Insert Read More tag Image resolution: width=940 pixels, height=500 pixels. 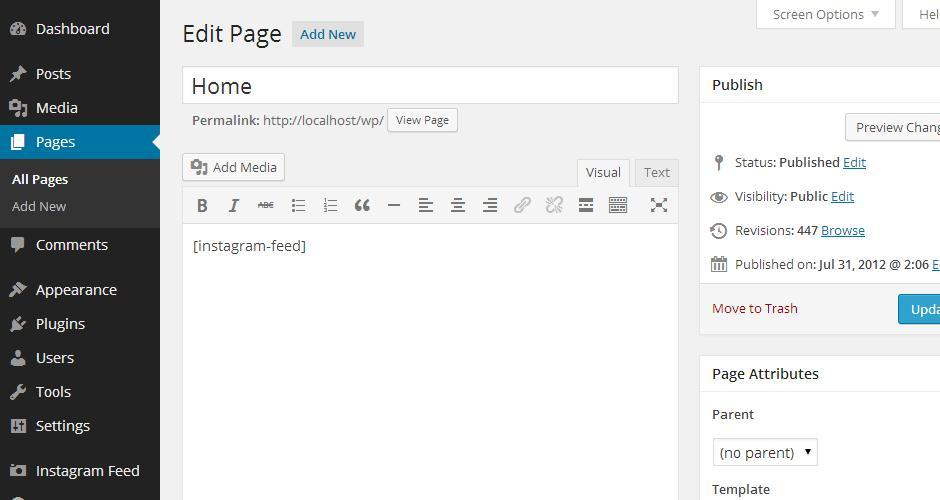coord(586,205)
